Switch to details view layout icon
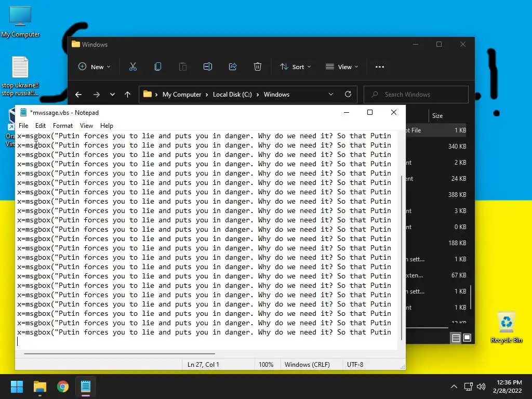Screen dimensions: 532x399 click(456, 338)
